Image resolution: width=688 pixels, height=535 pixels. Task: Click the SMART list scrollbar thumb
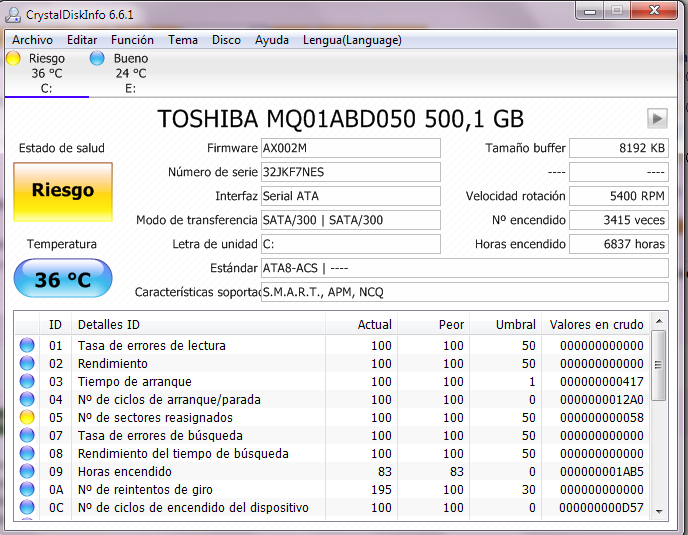pyautogui.click(x=659, y=365)
